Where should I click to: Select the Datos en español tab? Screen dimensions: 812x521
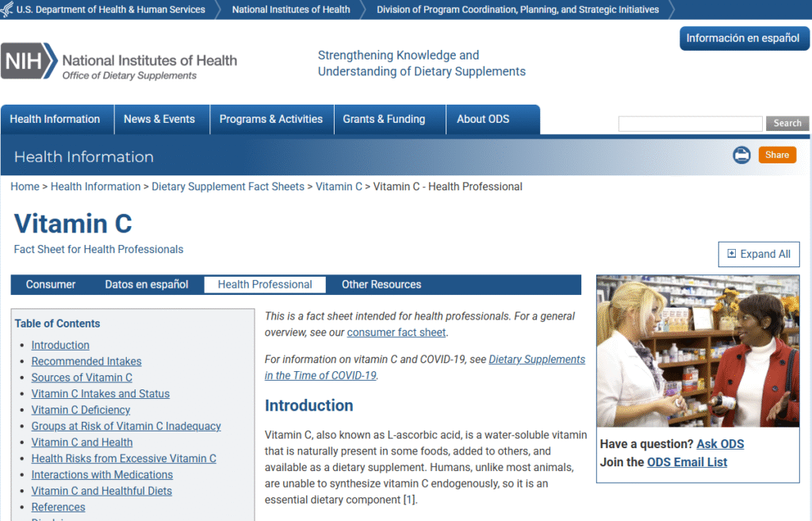pyautogui.click(x=147, y=285)
